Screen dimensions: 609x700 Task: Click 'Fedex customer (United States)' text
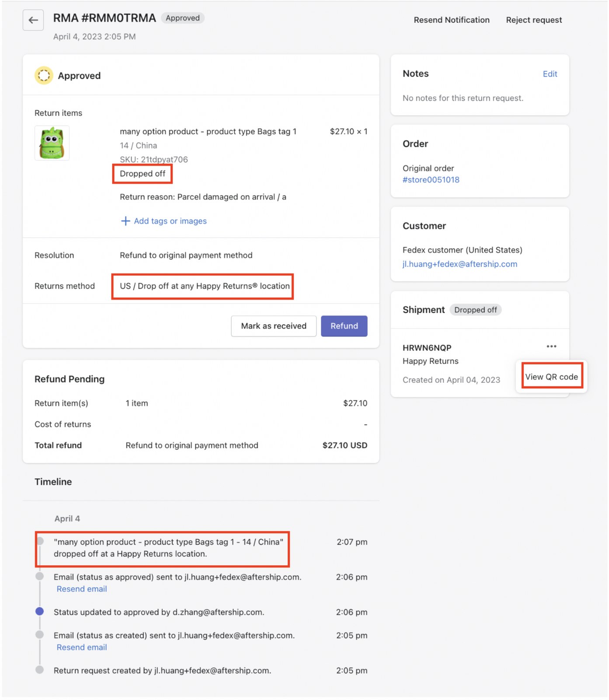coord(463,250)
